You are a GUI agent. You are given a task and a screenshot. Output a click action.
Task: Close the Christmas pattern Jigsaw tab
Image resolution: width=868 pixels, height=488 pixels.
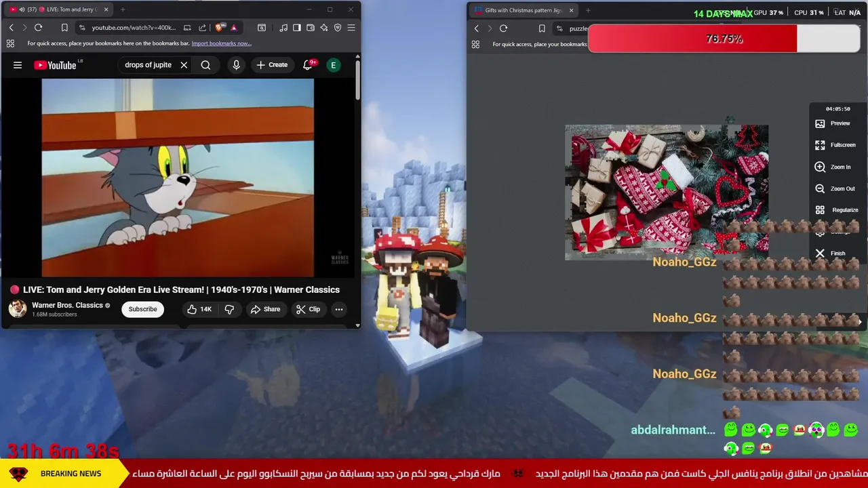(571, 10)
